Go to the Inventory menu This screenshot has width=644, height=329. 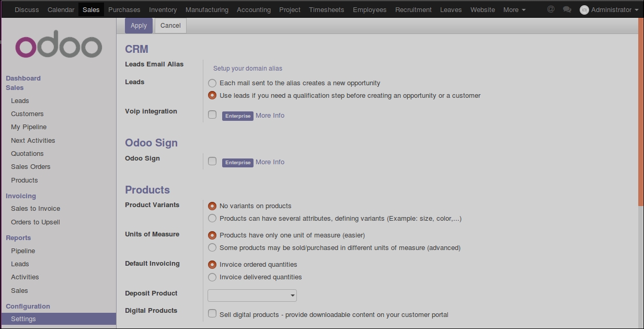click(163, 9)
